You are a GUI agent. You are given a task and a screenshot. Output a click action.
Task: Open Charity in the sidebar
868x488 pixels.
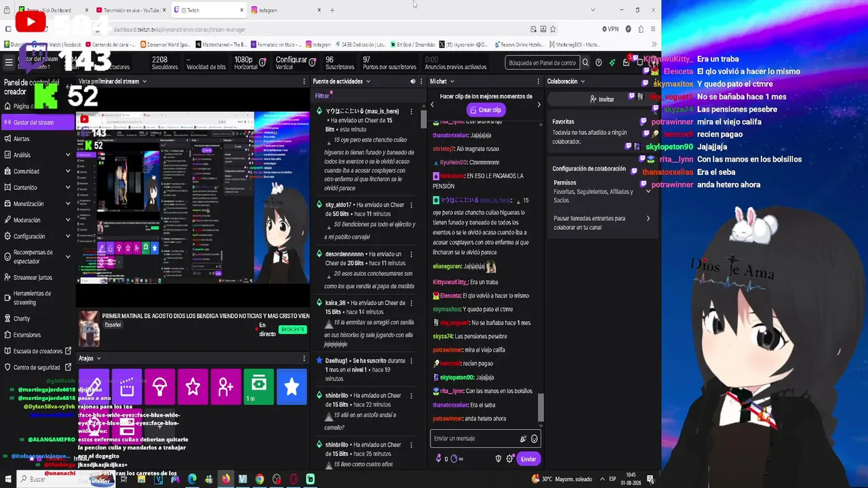pos(38,319)
